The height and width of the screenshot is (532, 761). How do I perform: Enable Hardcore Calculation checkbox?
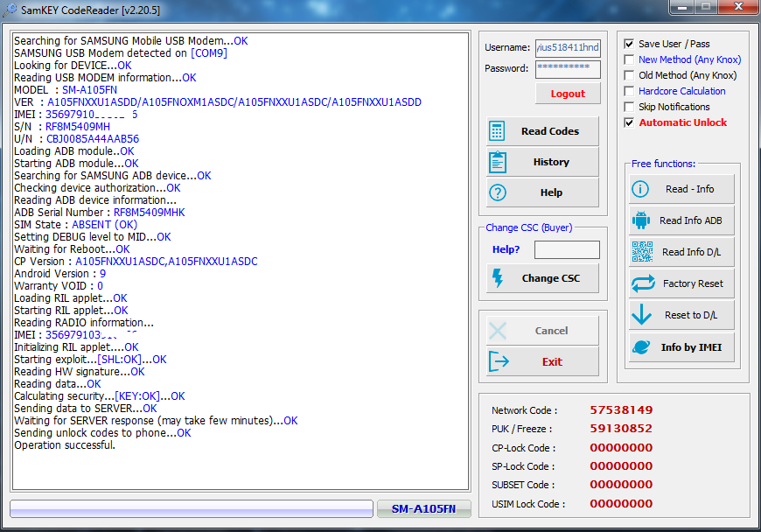click(629, 91)
